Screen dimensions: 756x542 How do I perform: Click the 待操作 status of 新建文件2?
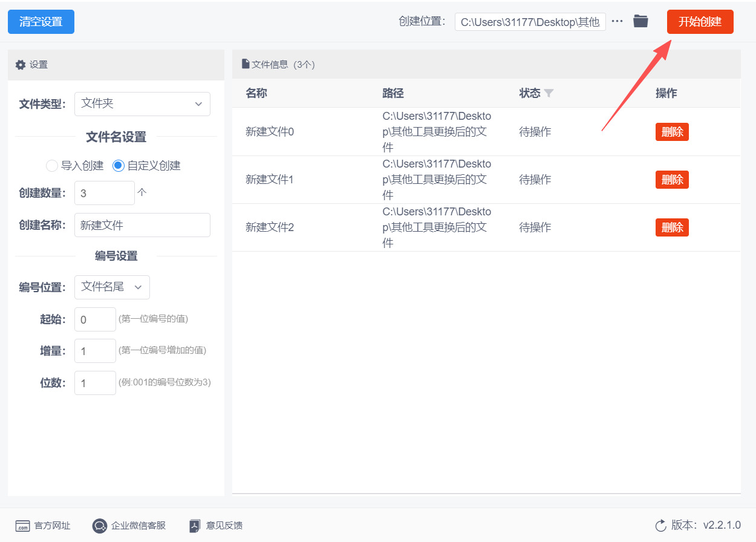[535, 227]
